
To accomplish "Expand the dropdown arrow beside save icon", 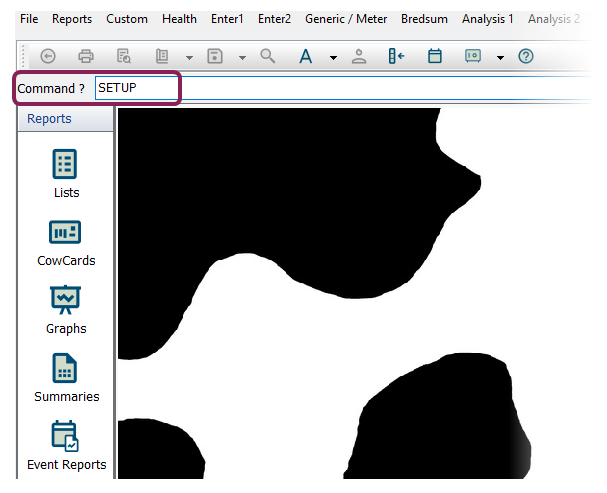I will [x=242, y=58].
